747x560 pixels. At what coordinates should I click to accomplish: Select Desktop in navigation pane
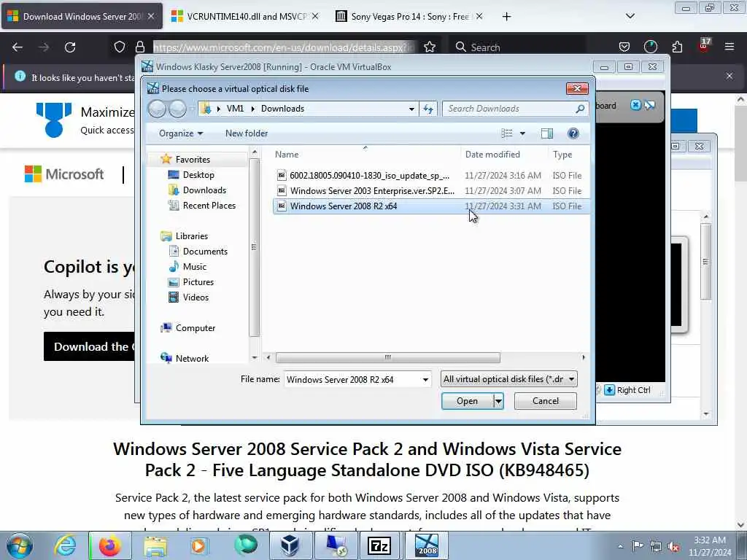pyautogui.click(x=198, y=175)
